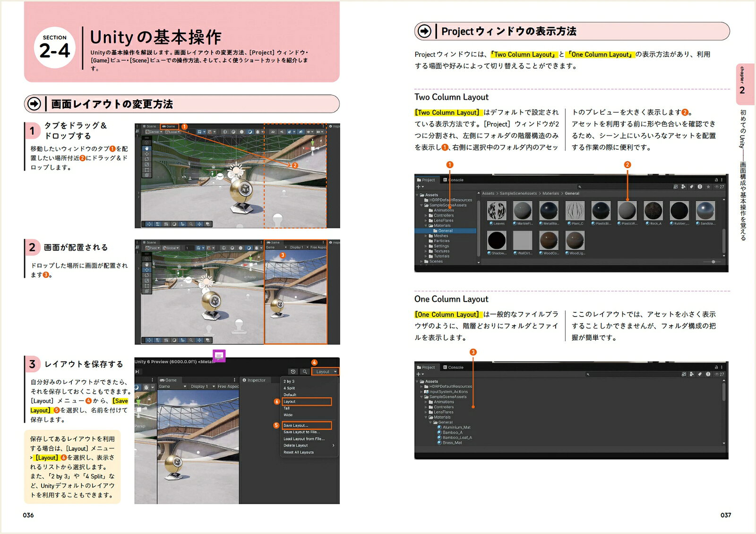Viewport: 756px width, 534px height.
Task: Switch to the Inspector tab
Action: coord(254,380)
